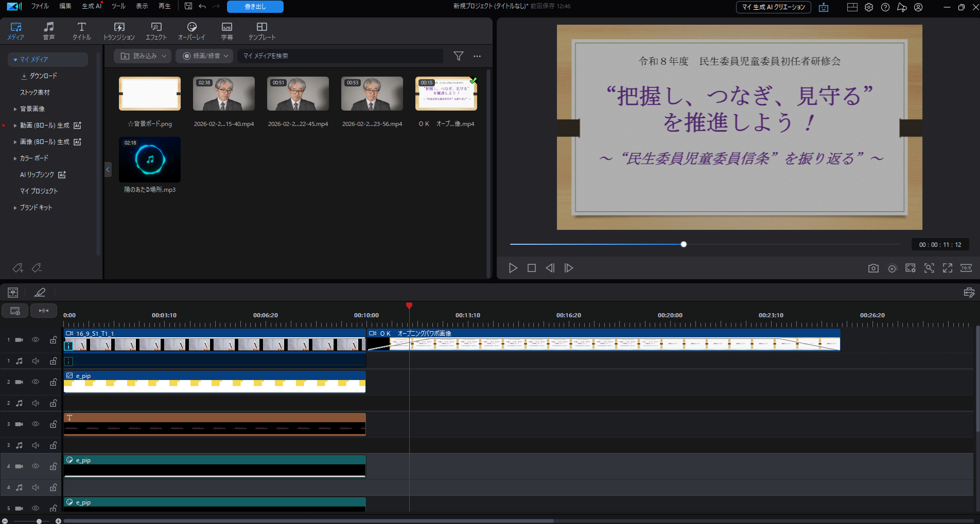Step to the next frame
Viewport: 980px width, 524px height.
569,268
